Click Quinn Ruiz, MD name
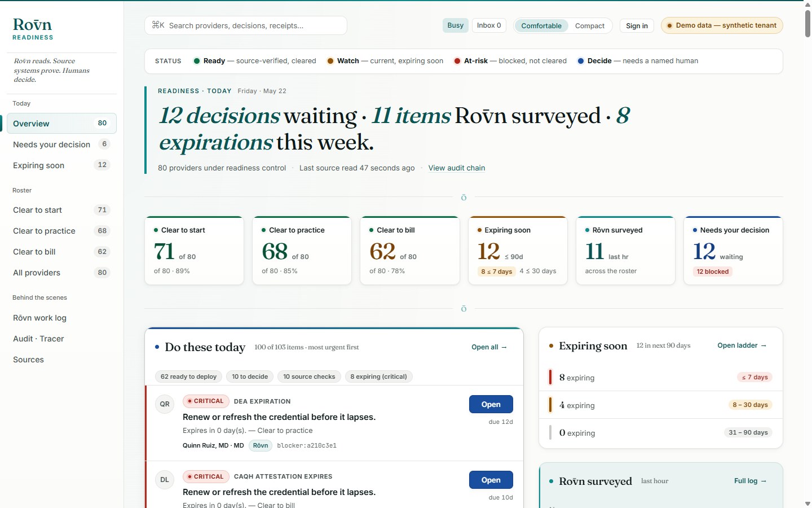This screenshot has height=508, width=812. (213, 446)
